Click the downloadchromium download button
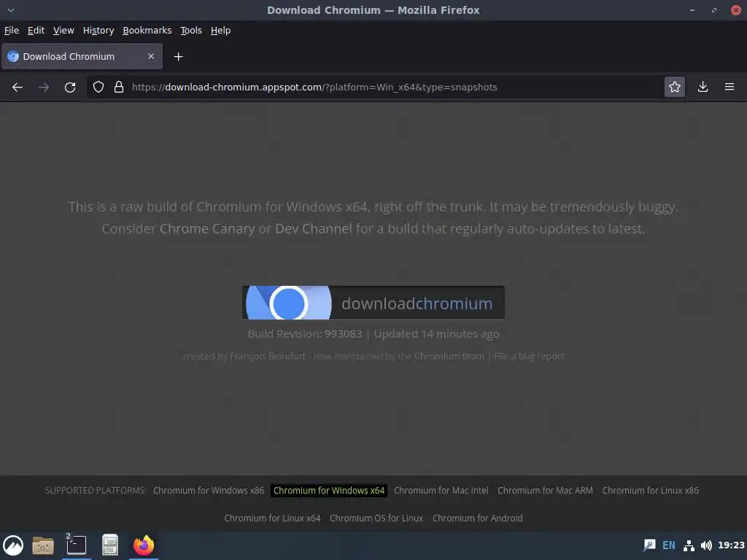 [373, 303]
